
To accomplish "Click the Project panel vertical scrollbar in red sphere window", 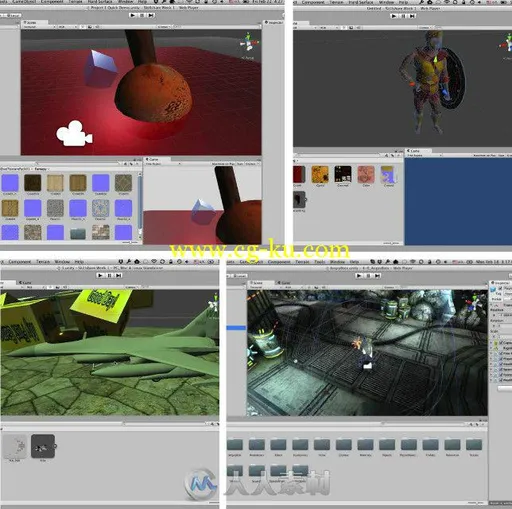I will (x=140, y=203).
